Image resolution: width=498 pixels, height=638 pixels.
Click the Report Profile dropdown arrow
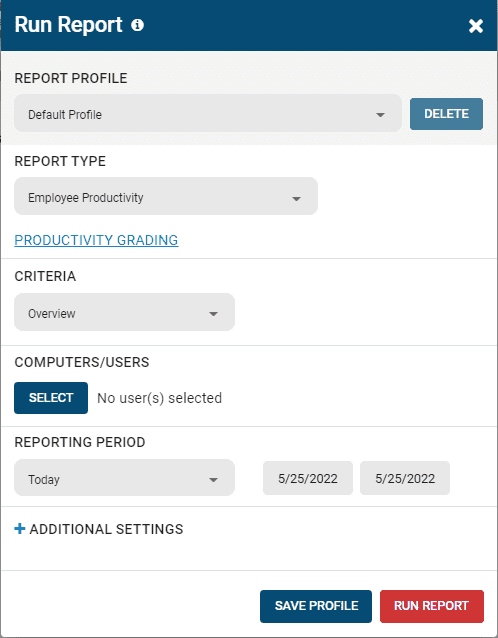coord(380,115)
